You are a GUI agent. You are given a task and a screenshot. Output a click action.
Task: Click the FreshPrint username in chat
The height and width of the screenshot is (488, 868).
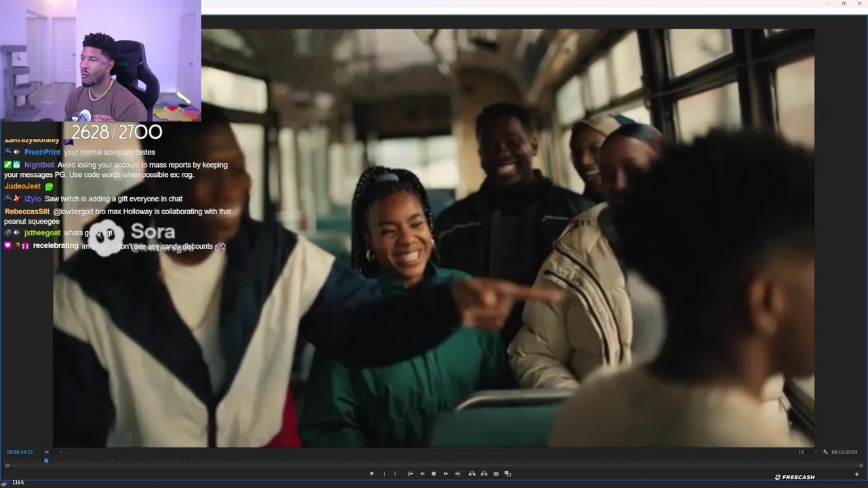(x=42, y=152)
